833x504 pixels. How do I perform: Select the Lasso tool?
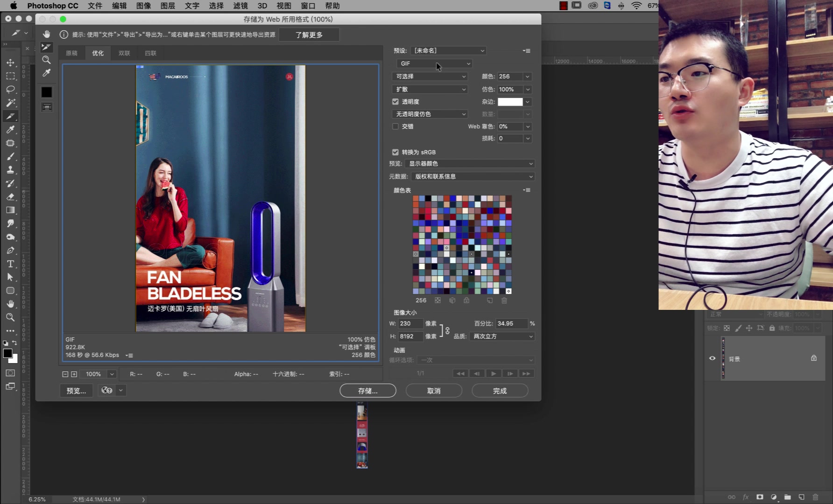10,89
